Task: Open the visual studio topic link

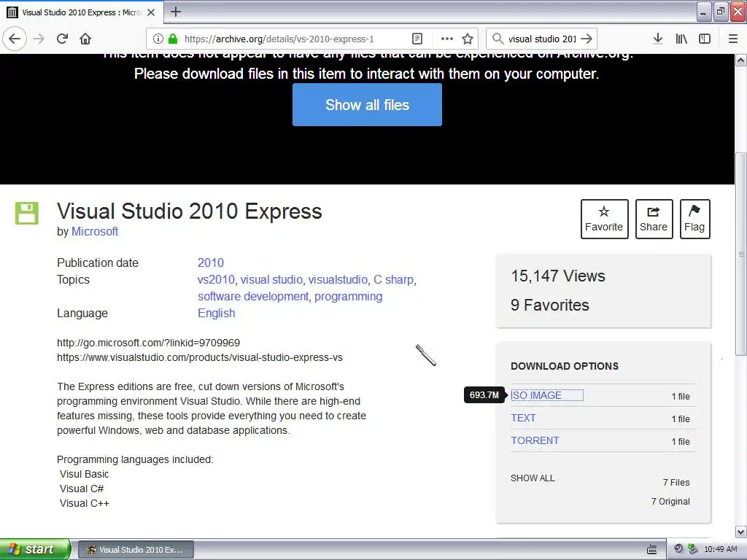Action: point(271,279)
